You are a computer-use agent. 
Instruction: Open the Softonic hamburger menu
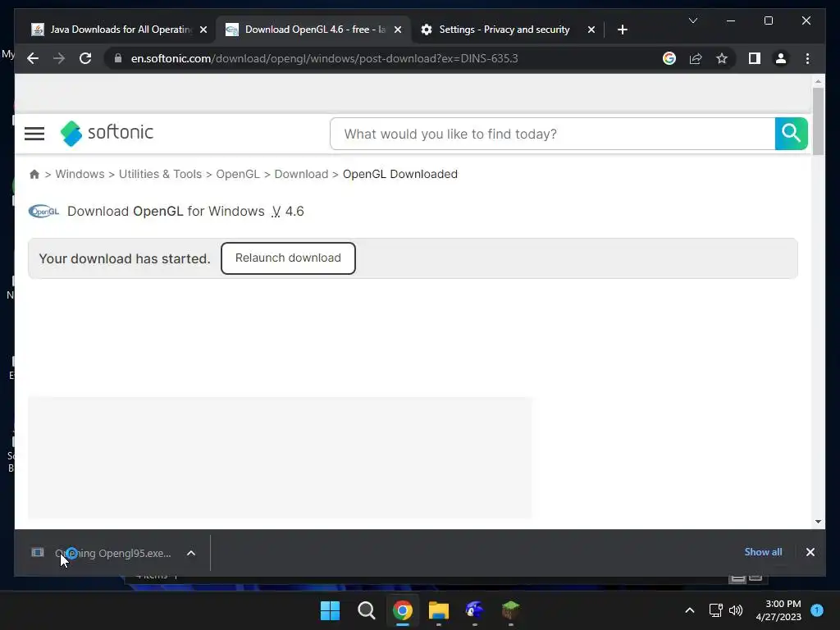pyautogui.click(x=34, y=134)
